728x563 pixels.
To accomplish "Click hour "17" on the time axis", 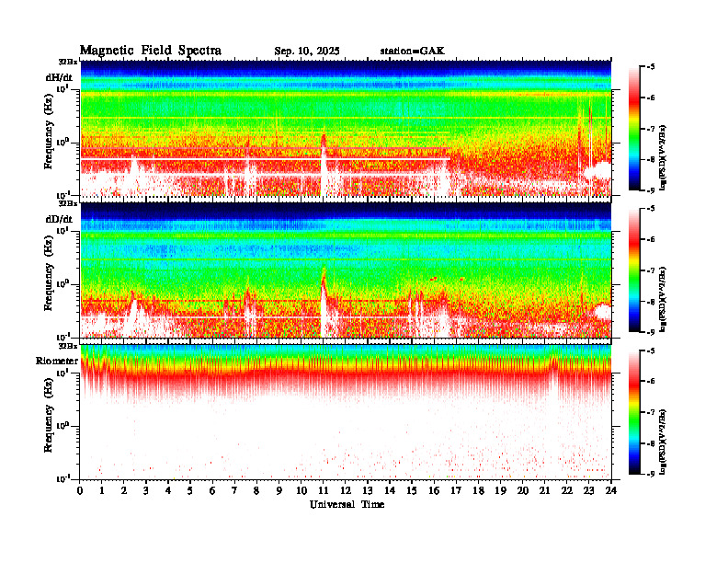I will click(x=456, y=490).
